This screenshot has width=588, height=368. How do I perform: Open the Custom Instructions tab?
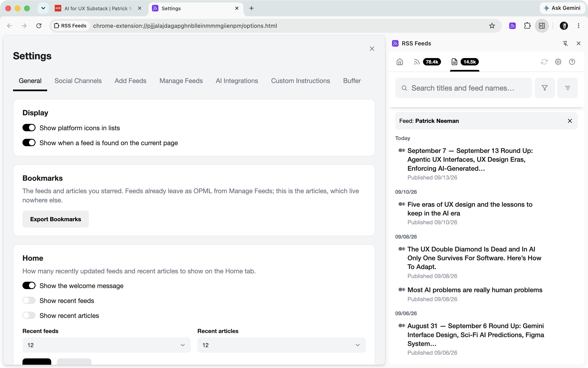pos(301,81)
